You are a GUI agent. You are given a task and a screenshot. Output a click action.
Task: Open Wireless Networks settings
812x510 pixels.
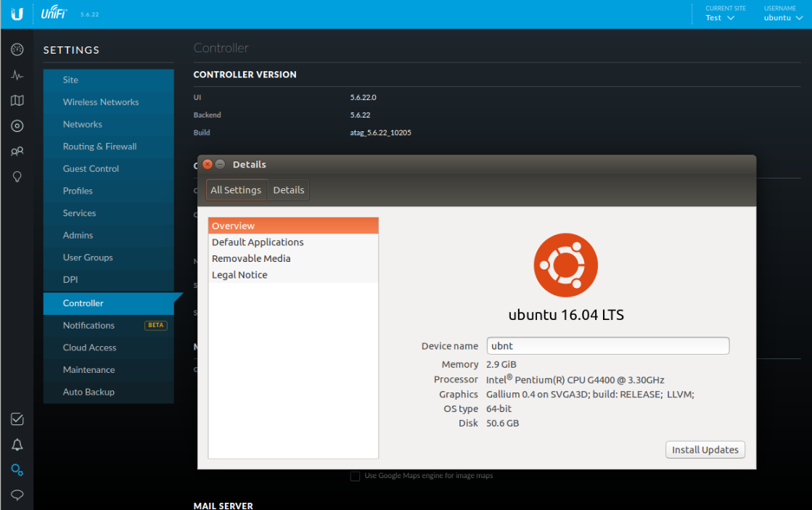click(x=109, y=102)
